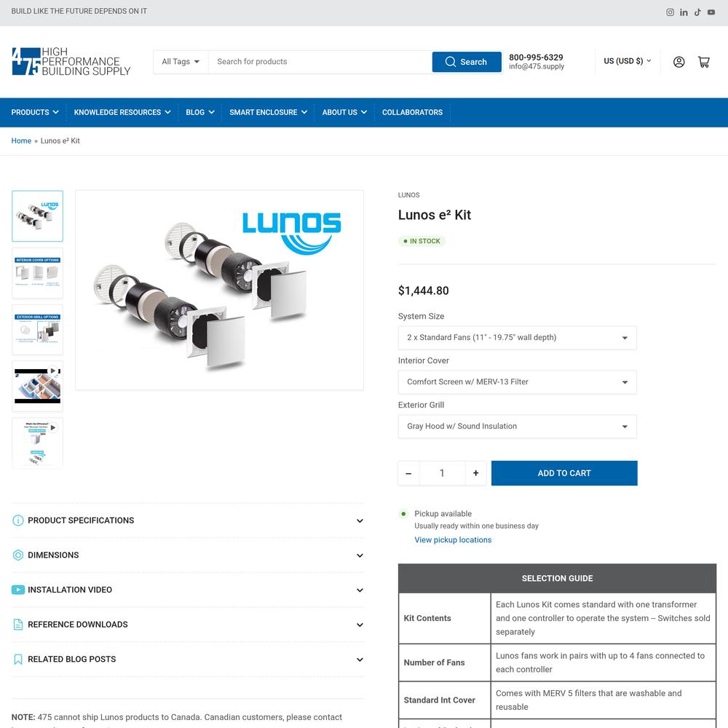This screenshot has width=728, height=728.
Task: Open the LinkedIn social link
Action: point(684,12)
